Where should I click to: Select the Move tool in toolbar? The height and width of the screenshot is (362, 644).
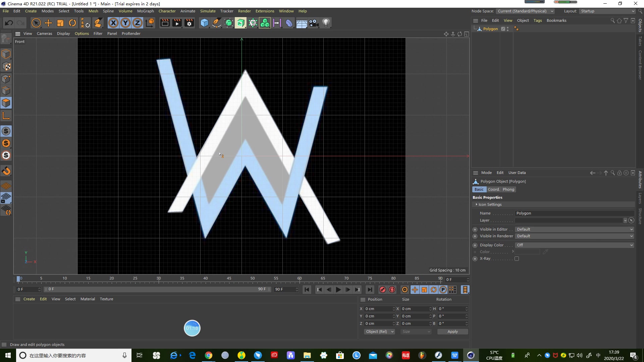point(48,23)
